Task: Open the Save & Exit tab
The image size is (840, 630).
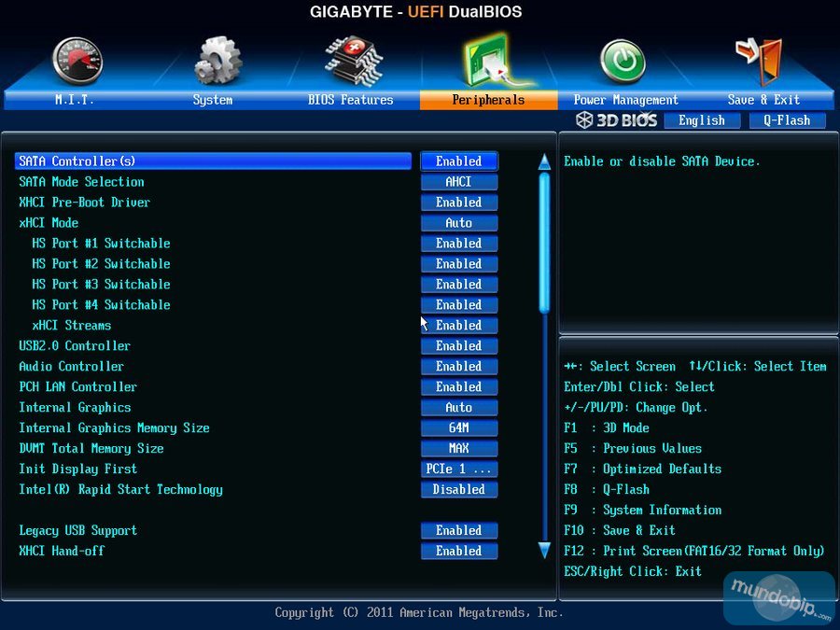Action: 763,100
